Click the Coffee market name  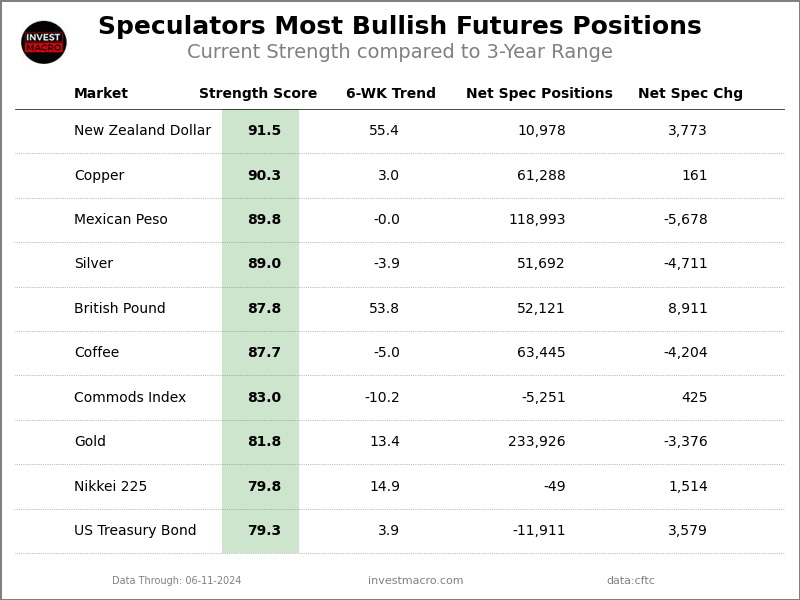[x=96, y=353]
